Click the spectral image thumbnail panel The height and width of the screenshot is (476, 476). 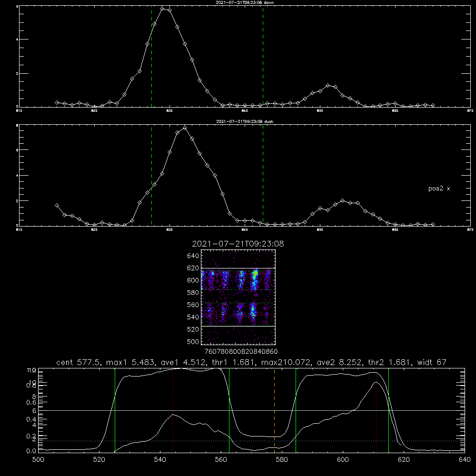pyautogui.click(x=238, y=297)
